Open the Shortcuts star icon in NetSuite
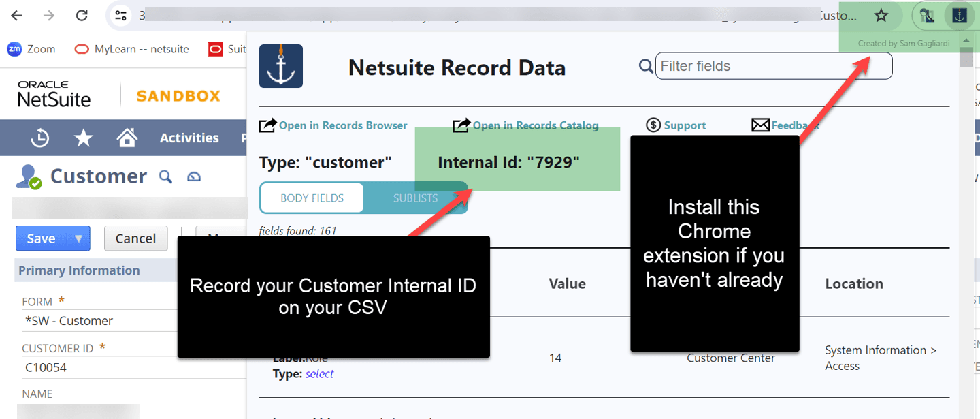The width and height of the screenshot is (980, 419). [x=83, y=138]
